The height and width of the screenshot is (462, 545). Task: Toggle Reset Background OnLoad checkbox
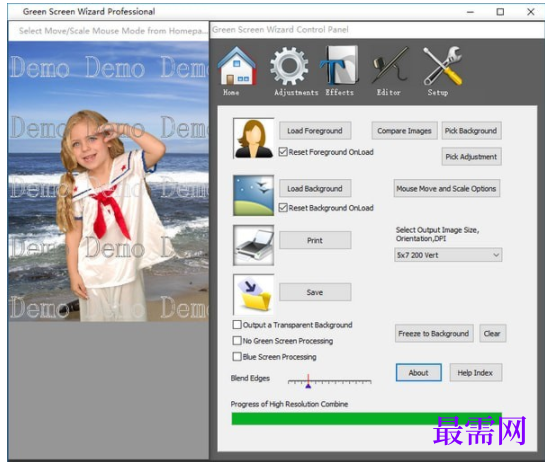pos(283,208)
